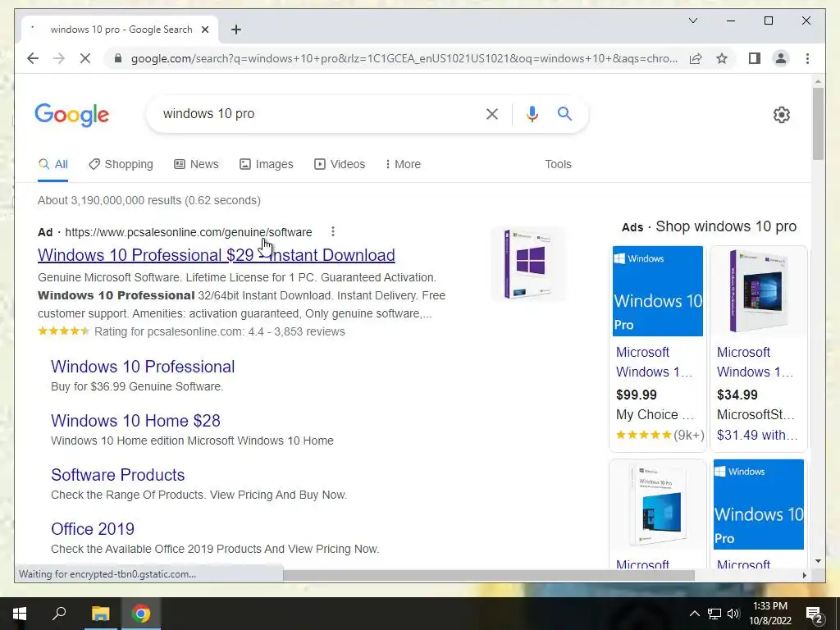Go back to the previous page
This screenshot has width=840, height=630.
(x=33, y=58)
